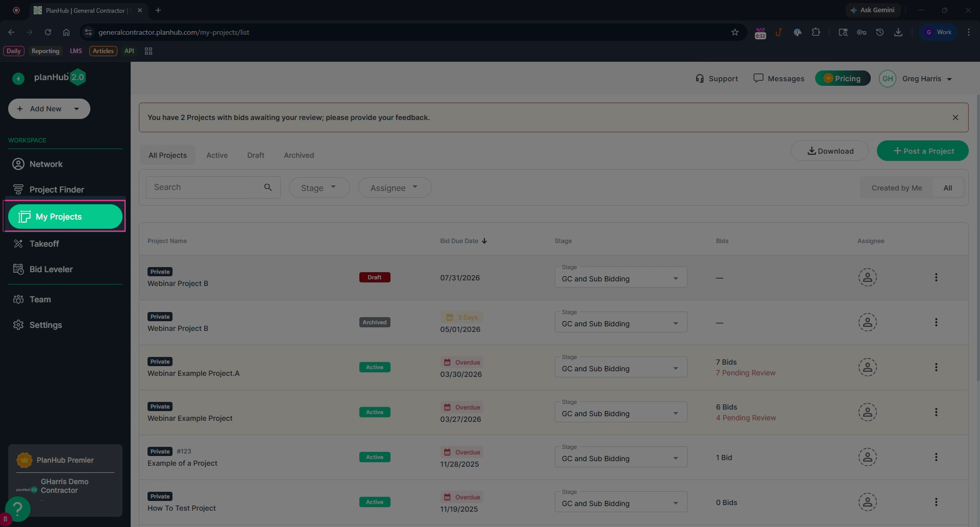Click Post a Project button

point(923,151)
